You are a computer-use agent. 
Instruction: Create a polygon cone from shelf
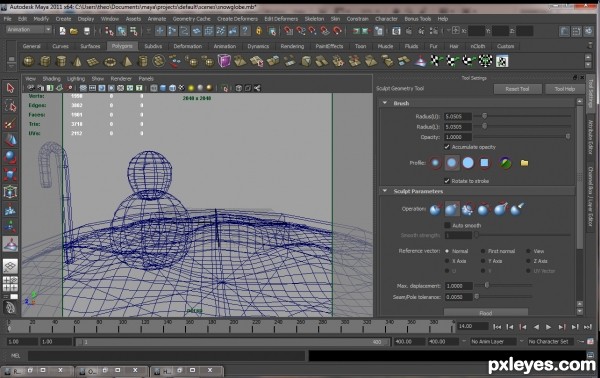tap(77, 61)
